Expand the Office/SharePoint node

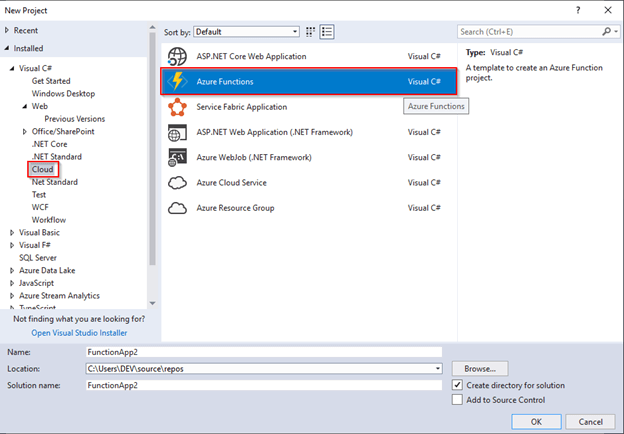pyautogui.click(x=24, y=132)
